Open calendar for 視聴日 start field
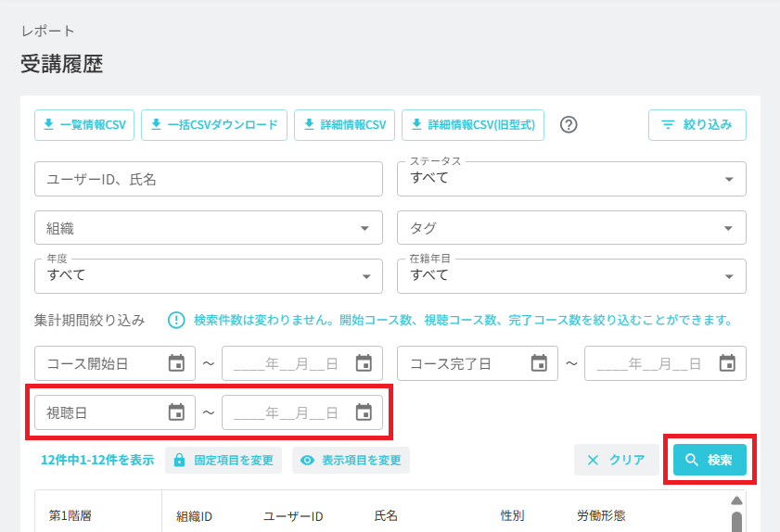The width and height of the screenshot is (780, 532). click(176, 412)
